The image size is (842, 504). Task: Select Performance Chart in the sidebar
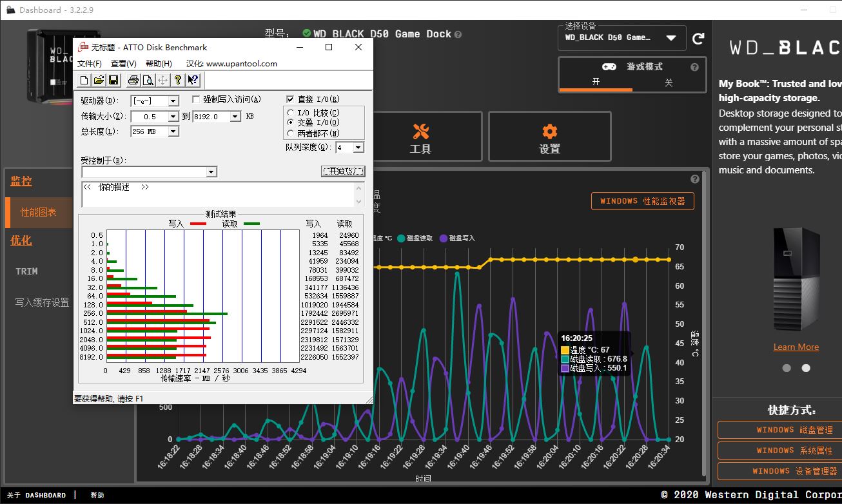tap(39, 213)
